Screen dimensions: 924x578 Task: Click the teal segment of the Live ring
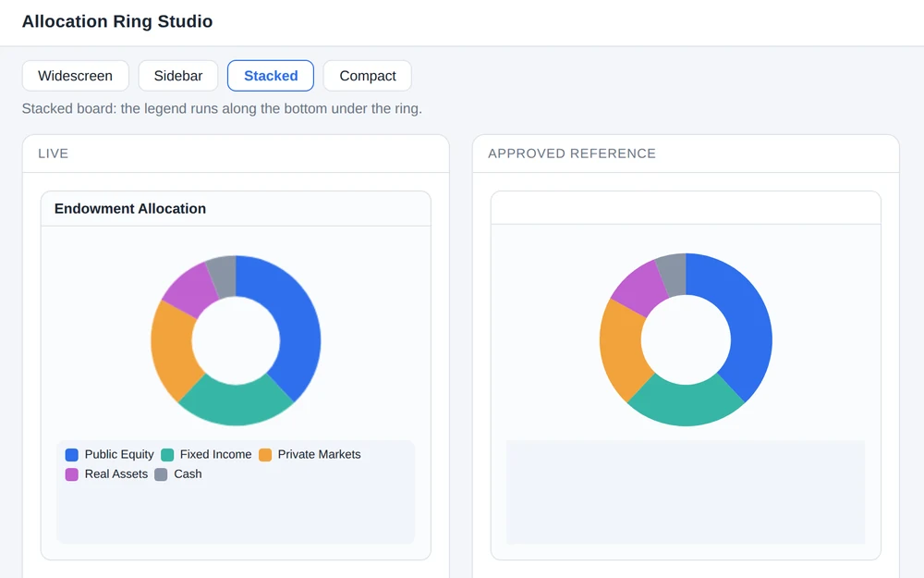(236, 404)
